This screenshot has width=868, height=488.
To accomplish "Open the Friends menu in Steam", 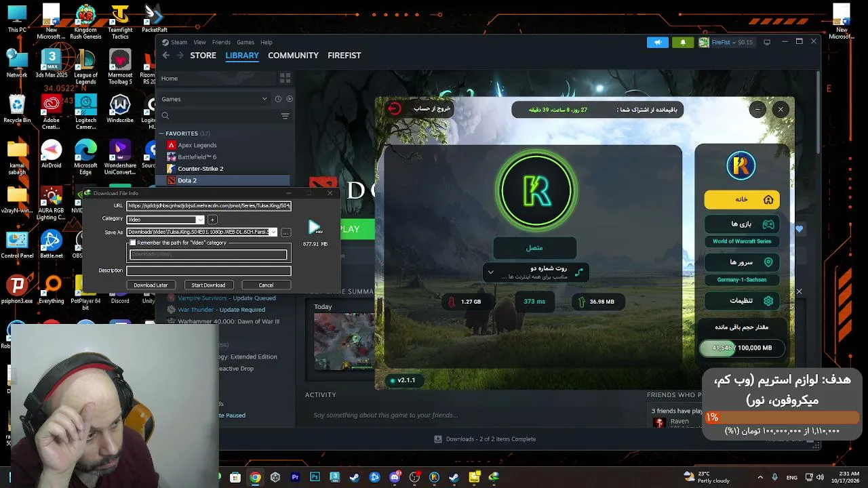I will [221, 42].
